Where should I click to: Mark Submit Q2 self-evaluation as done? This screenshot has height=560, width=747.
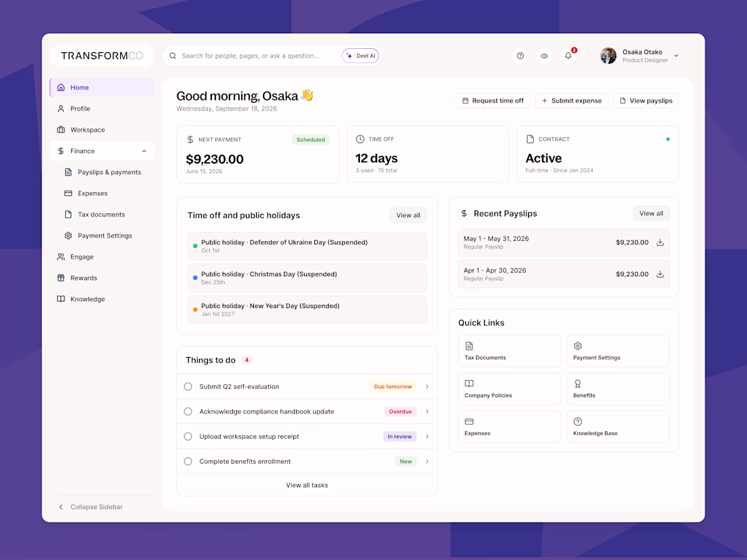188,387
